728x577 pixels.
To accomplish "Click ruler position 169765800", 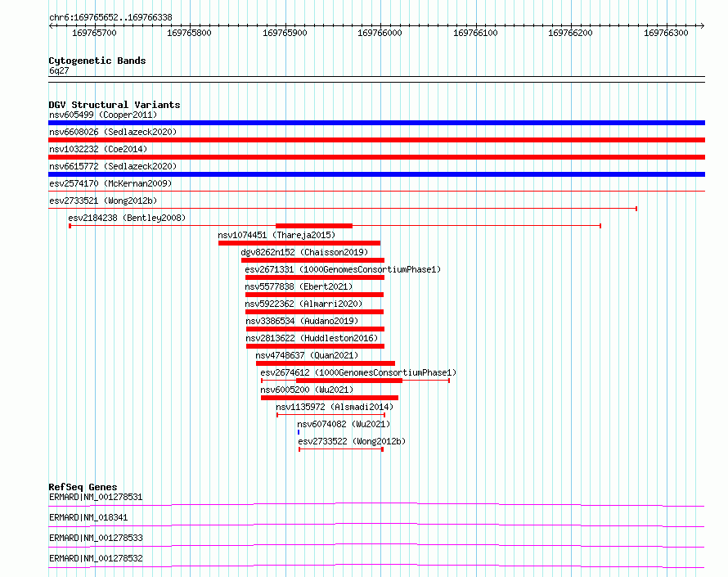I will pyautogui.click(x=190, y=33).
